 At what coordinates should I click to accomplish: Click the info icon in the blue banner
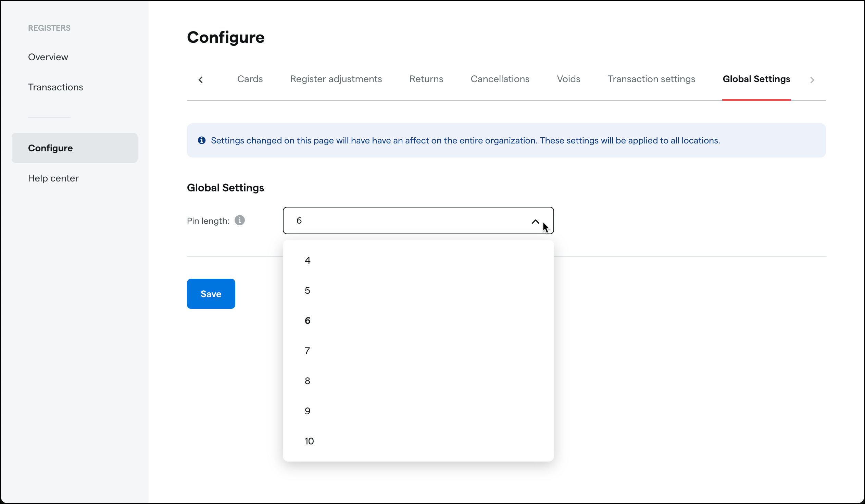click(x=201, y=140)
